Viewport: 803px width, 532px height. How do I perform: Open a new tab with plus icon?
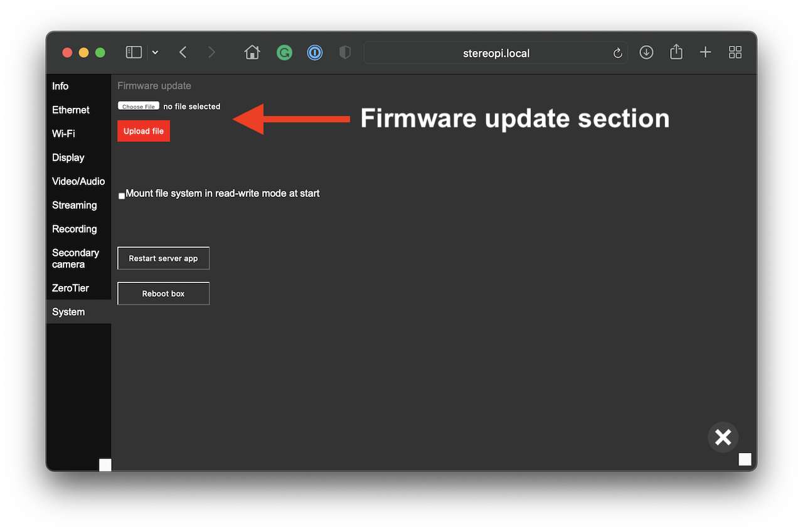pos(705,53)
